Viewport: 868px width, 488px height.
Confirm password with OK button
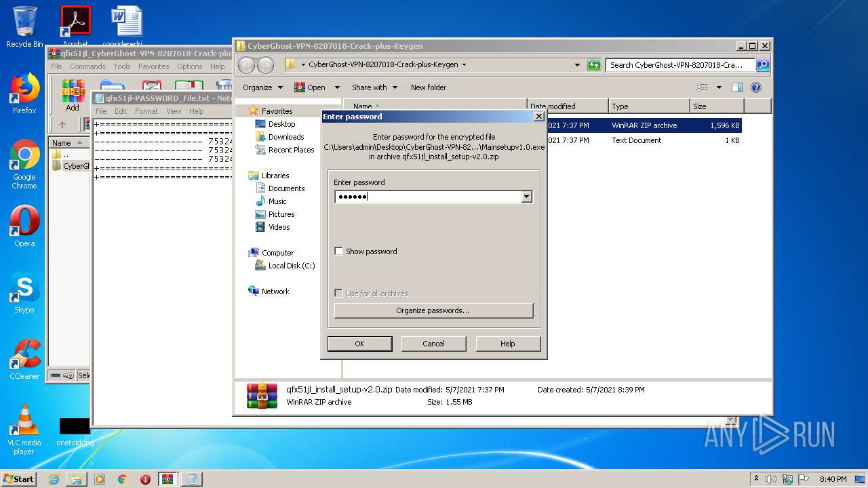[x=359, y=344]
